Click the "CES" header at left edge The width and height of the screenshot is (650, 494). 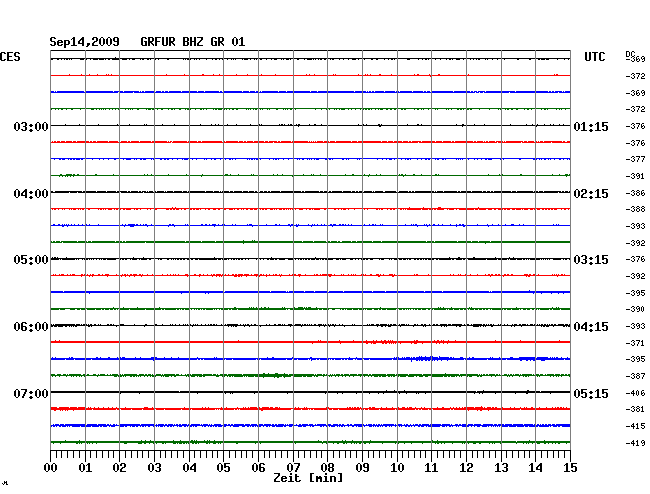(10, 57)
